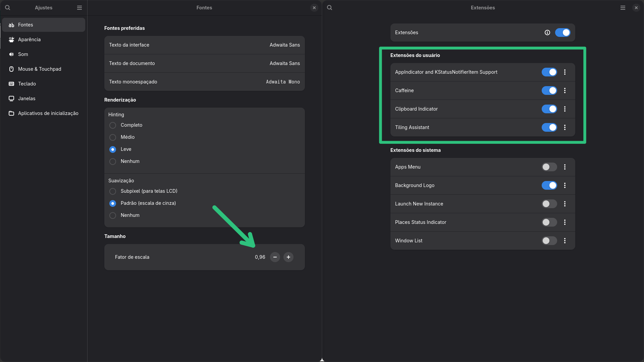644x362 pixels.
Task: Open the Mouse & Touchpad section
Action: (40, 69)
